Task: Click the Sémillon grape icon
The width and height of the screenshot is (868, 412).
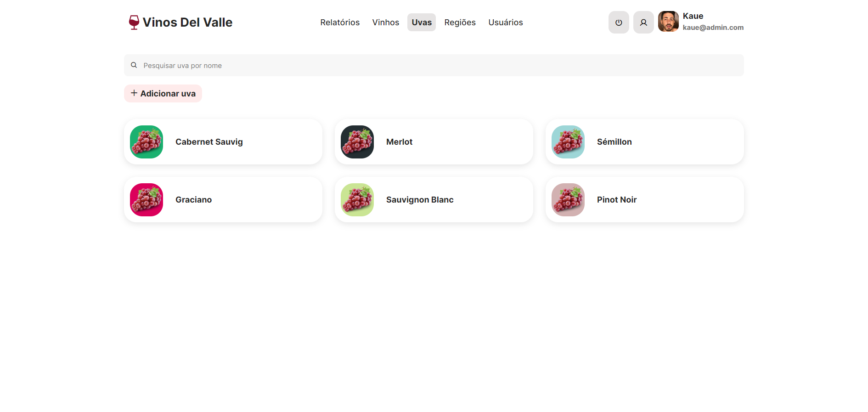Action: coord(568,142)
